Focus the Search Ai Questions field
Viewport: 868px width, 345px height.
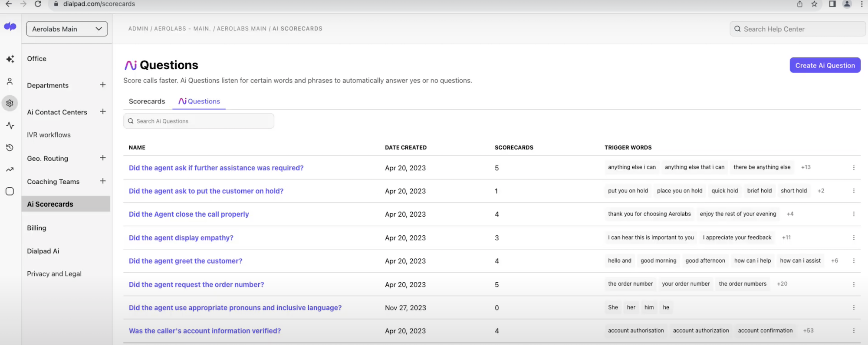click(x=199, y=121)
